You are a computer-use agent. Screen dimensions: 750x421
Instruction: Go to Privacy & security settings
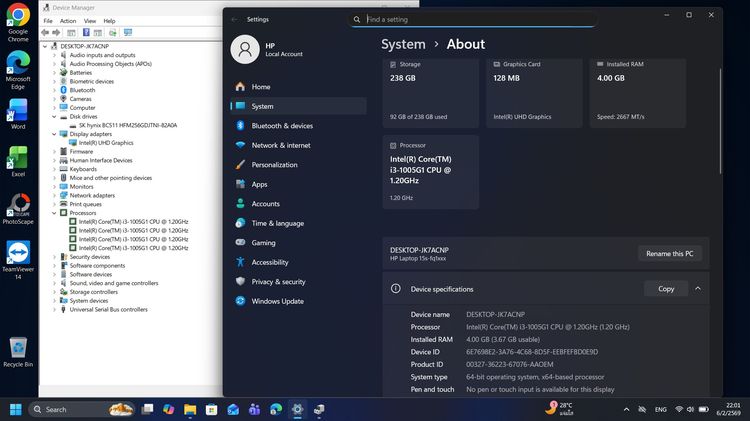click(x=278, y=282)
